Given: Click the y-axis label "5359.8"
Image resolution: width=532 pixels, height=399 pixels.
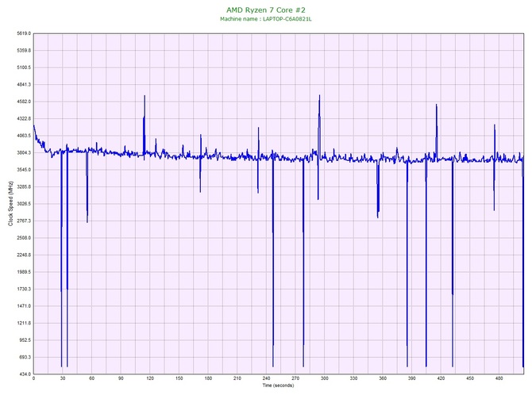Looking at the screenshot, I should [x=24, y=51].
